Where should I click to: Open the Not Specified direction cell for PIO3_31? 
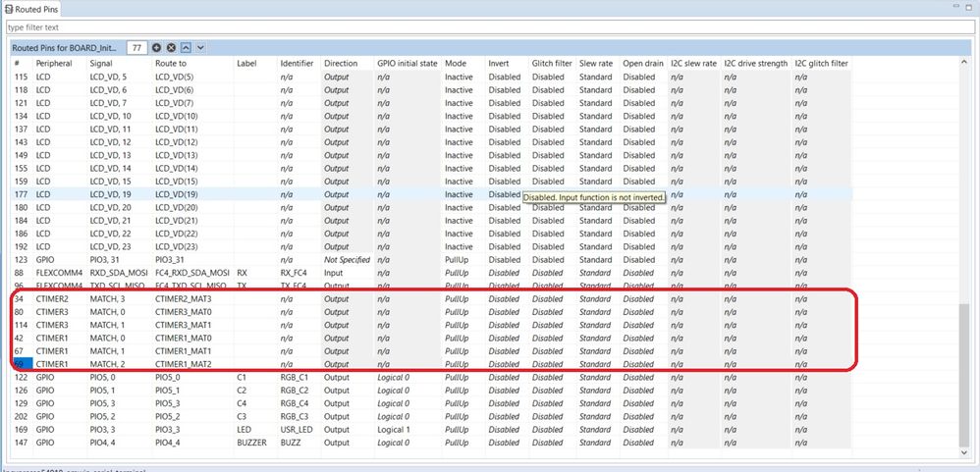[x=347, y=260]
